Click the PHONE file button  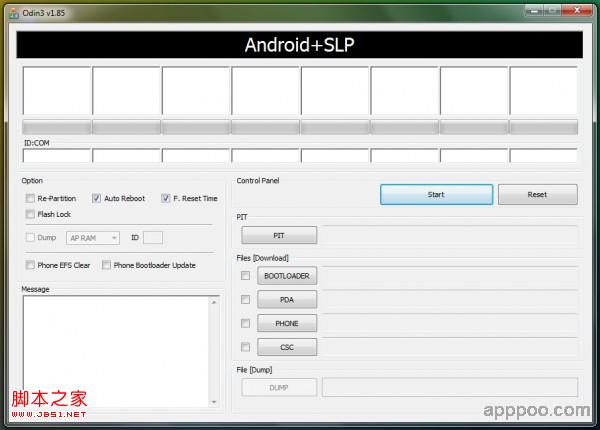tap(287, 323)
